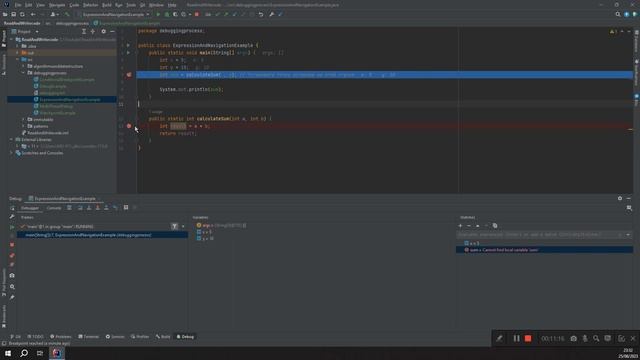Open the File menu
The height and width of the screenshot is (360, 640).
pos(18,5)
